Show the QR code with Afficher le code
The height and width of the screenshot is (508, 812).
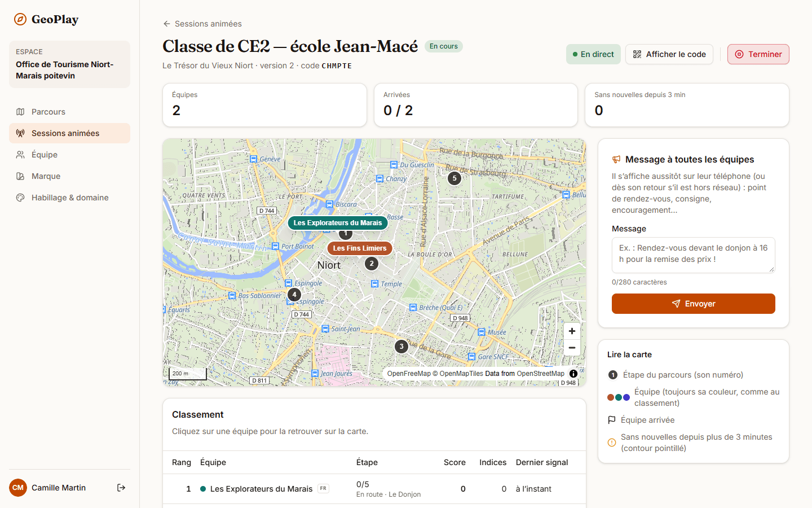pos(669,54)
